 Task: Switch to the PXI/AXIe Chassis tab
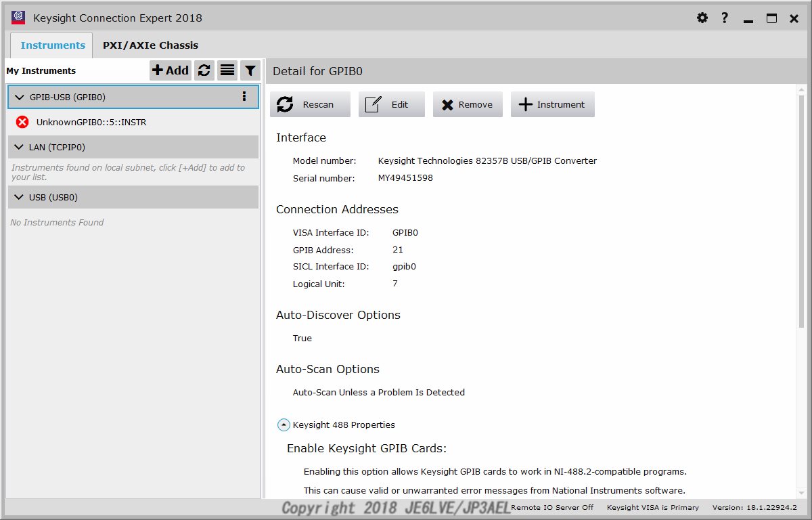coord(150,45)
